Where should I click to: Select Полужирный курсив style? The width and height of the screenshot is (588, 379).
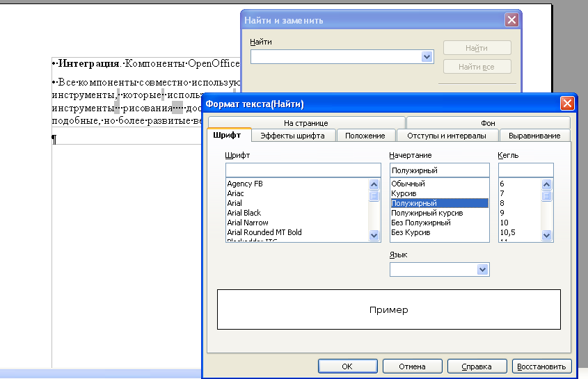tap(440, 213)
